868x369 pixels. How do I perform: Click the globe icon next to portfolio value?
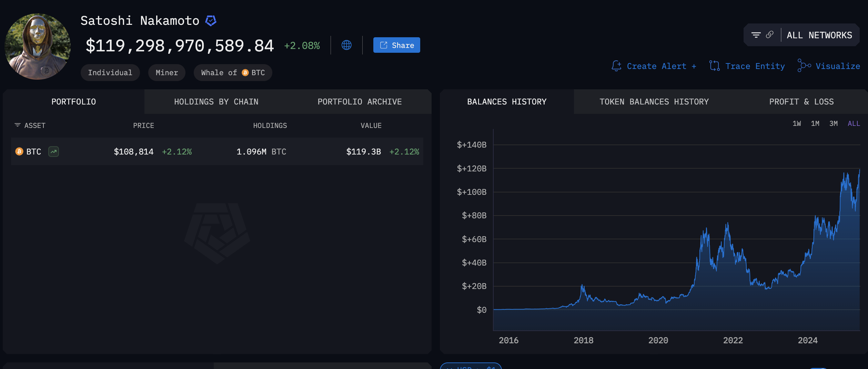coord(346,45)
